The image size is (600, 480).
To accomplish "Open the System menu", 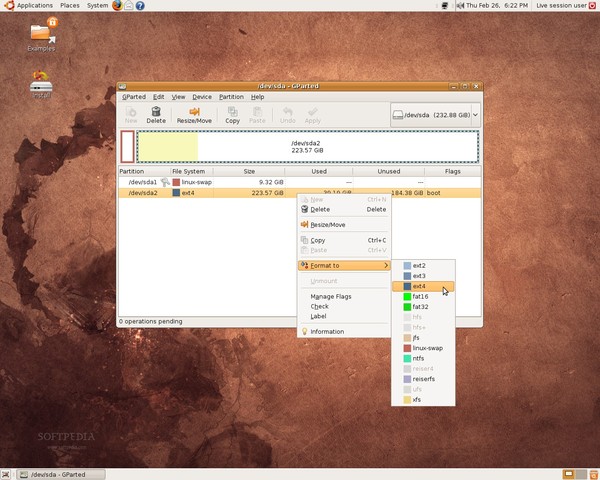I will [97, 5].
